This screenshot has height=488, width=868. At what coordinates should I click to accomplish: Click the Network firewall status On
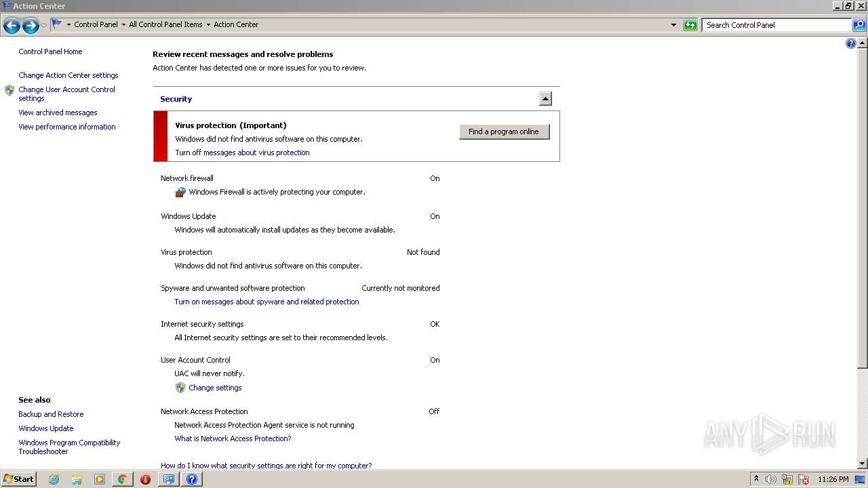[x=435, y=178]
